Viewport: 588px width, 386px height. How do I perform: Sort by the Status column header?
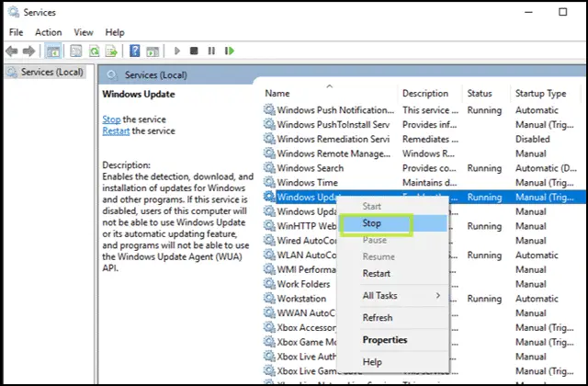[480, 94]
